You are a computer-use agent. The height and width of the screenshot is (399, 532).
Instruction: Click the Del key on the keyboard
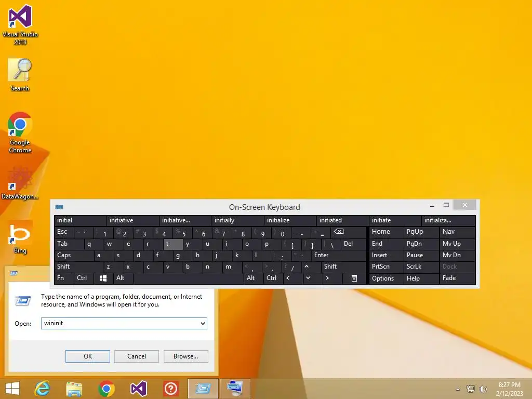(x=353, y=244)
